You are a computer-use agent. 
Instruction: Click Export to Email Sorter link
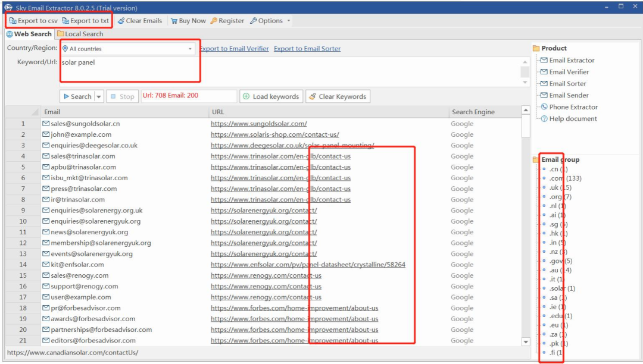click(x=307, y=49)
